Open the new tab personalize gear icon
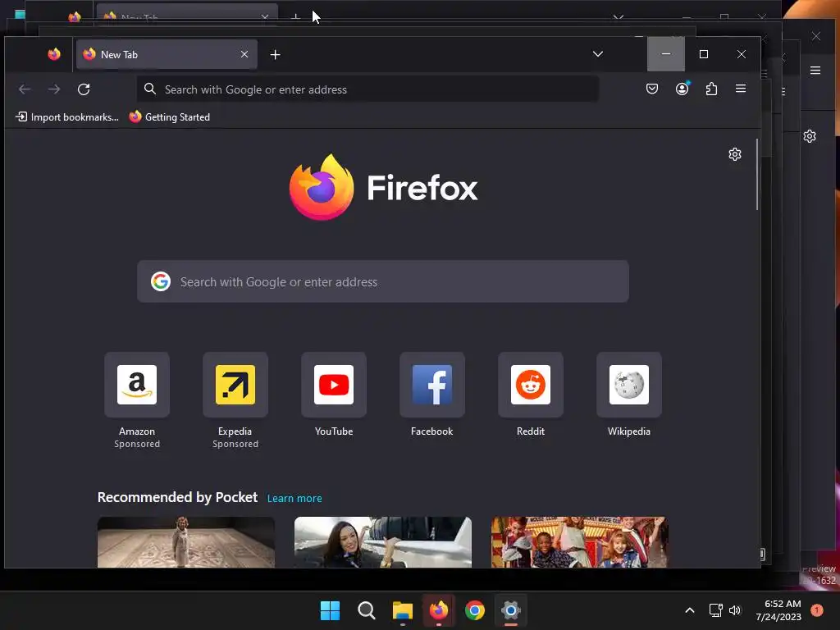 (x=735, y=154)
